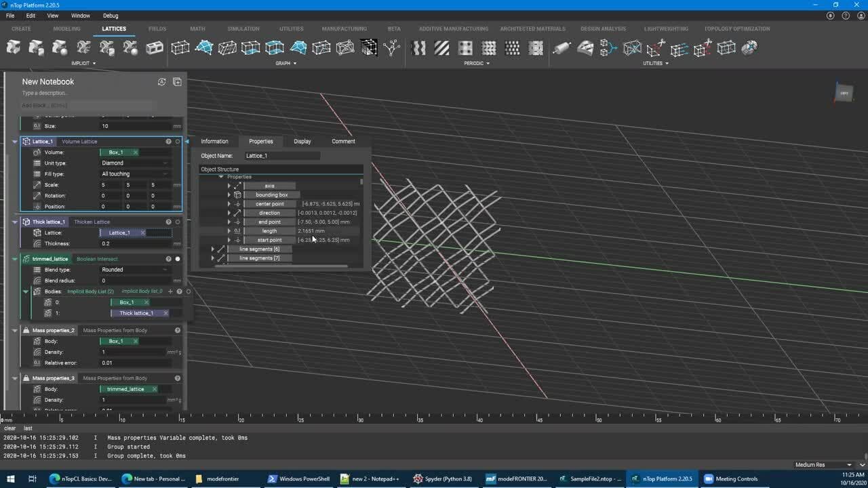This screenshot has height=488, width=868.
Task: Expand line segments [6] tree node
Action: click(212, 249)
